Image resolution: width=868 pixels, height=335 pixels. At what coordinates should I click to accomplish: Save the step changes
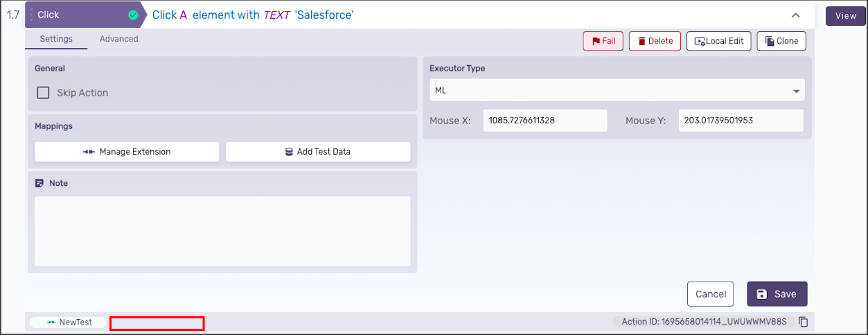click(x=777, y=294)
